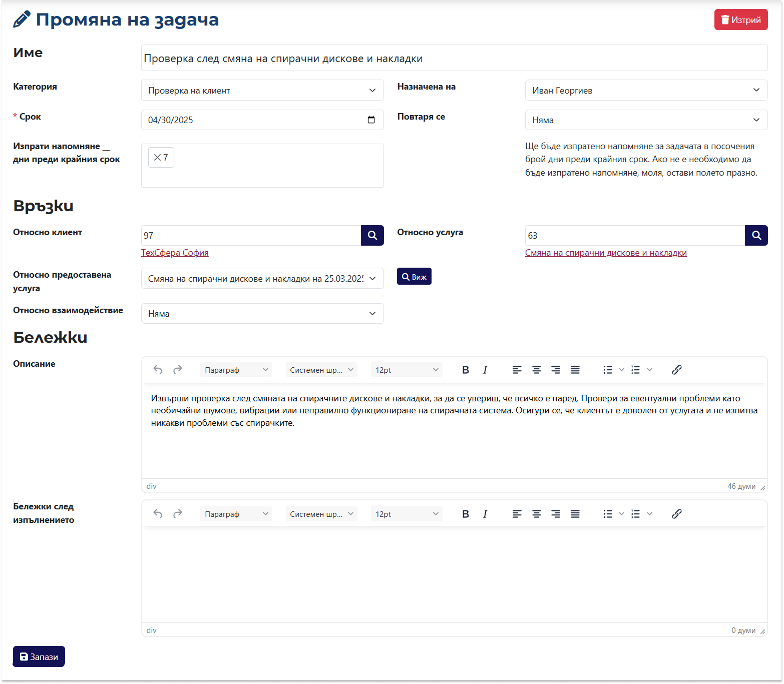Justify text in the Описание editor
This screenshot has width=784, height=684.
point(575,370)
